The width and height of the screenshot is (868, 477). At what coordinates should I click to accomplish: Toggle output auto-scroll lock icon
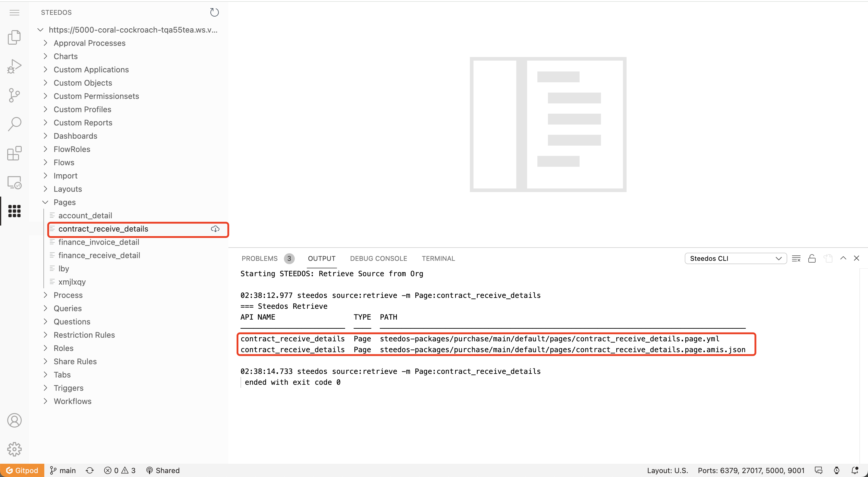(x=812, y=259)
